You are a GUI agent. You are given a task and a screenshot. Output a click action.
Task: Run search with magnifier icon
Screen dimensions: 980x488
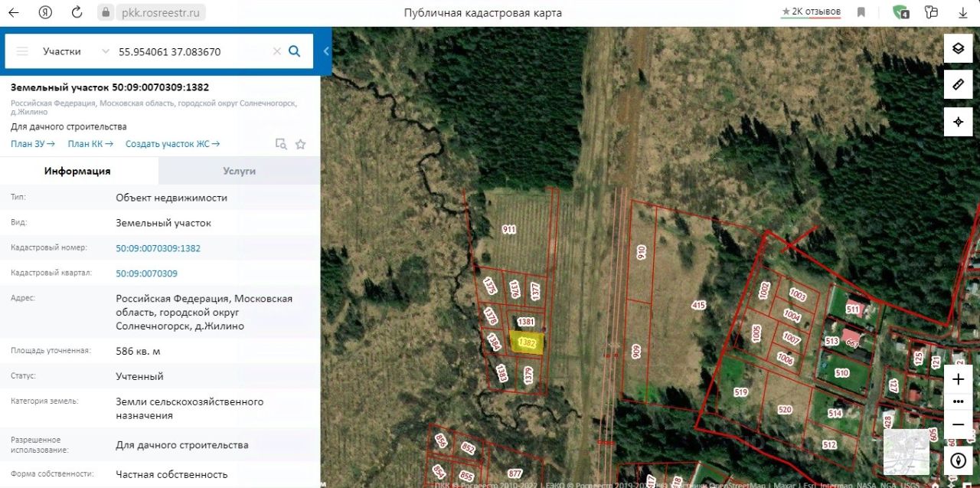[x=295, y=51]
